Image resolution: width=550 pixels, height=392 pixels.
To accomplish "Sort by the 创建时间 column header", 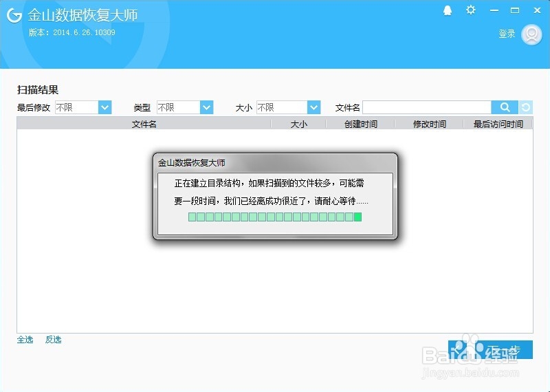I will 360,124.
